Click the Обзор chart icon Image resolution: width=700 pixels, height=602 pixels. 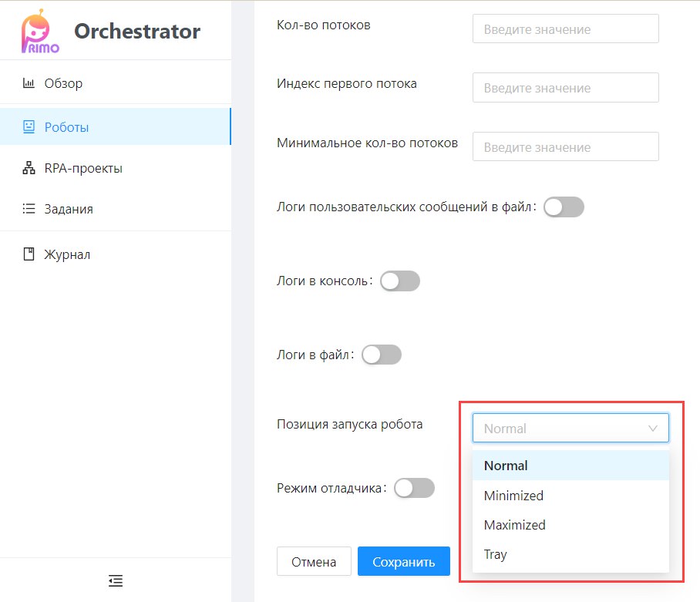click(29, 83)
